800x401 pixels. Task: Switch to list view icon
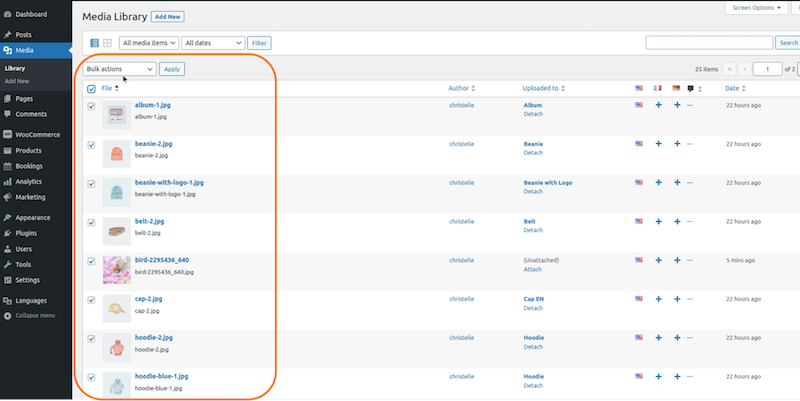94,43
